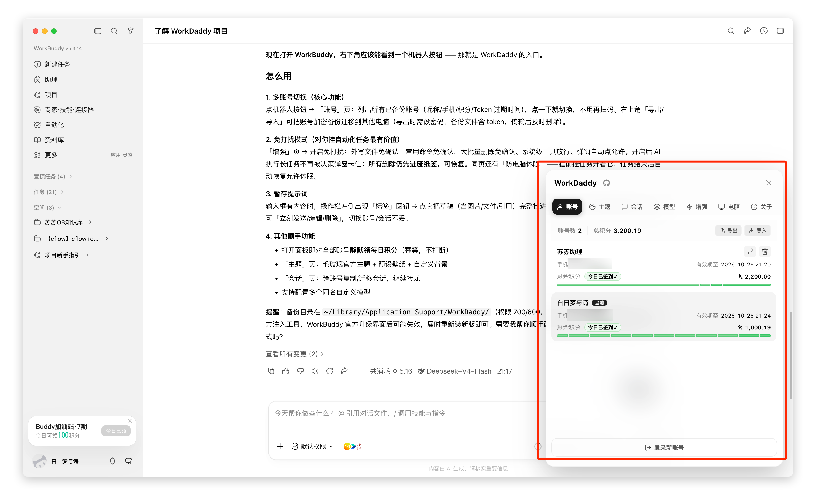The width and height of the screenshot is (816, 504).
Task: Click the 今日已领 button
Action: 116,431
